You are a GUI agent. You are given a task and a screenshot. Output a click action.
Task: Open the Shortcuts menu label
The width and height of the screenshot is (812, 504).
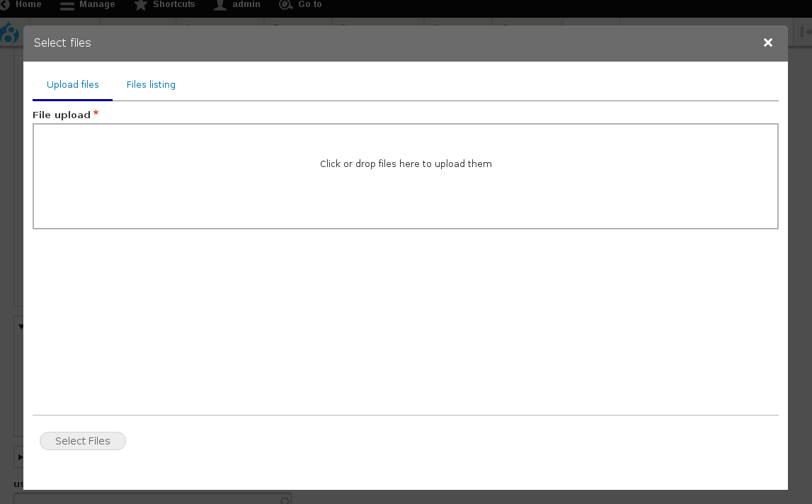(174, 5)
